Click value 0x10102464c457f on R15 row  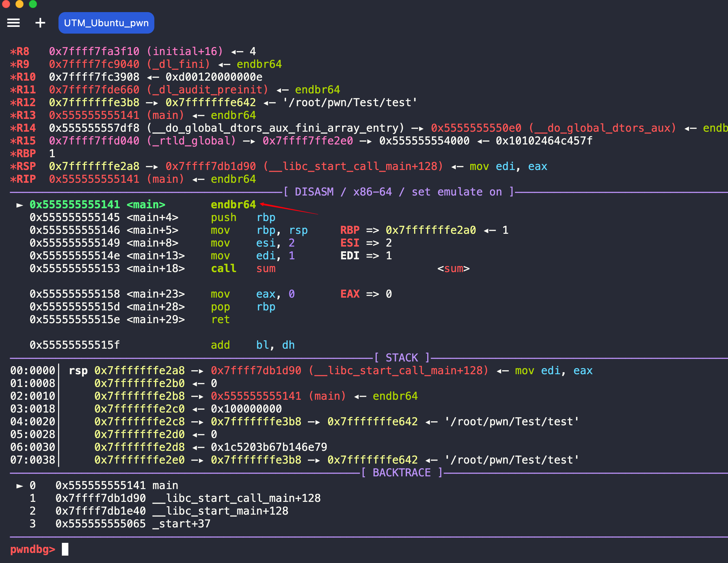[544, 141]
